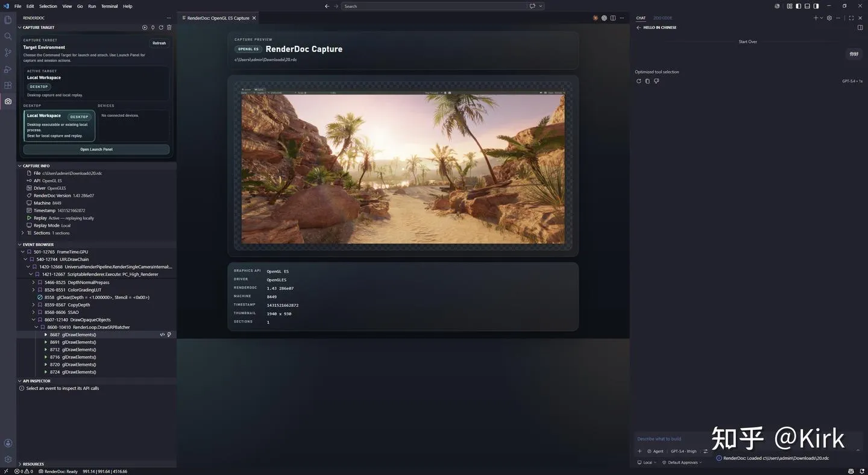Open notifications bell in status bar
The image size is (868, 475).
point(862,471)
